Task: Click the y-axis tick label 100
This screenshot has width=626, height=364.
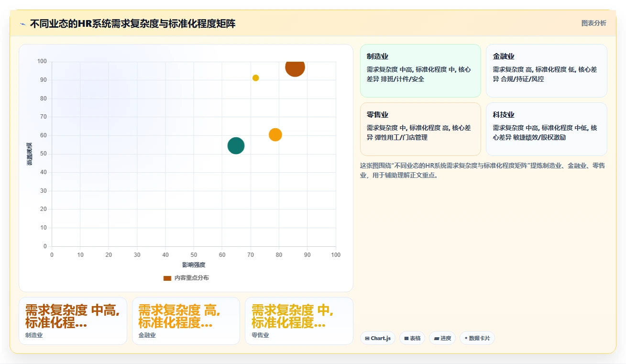Action: click(x=42, y=61)
